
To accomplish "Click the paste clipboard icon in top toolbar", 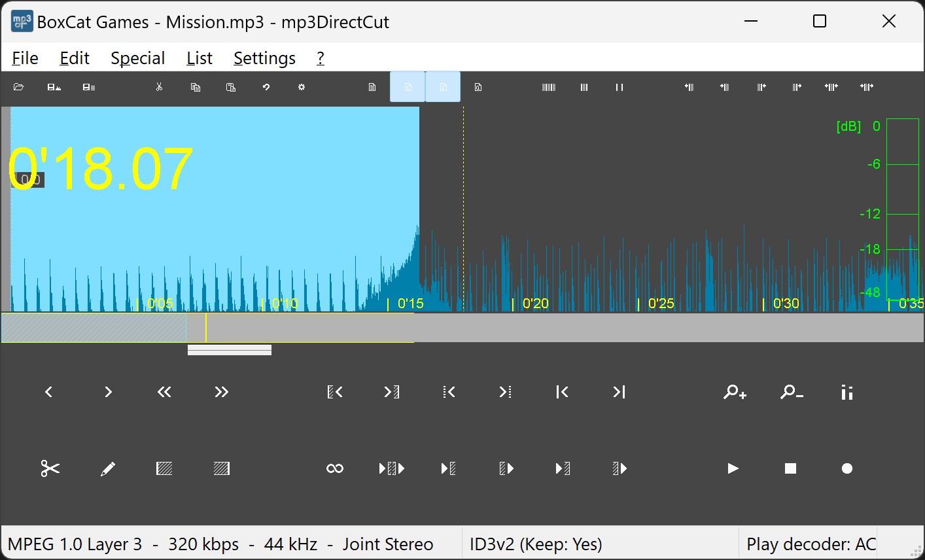I will click(x=231, y=87).
